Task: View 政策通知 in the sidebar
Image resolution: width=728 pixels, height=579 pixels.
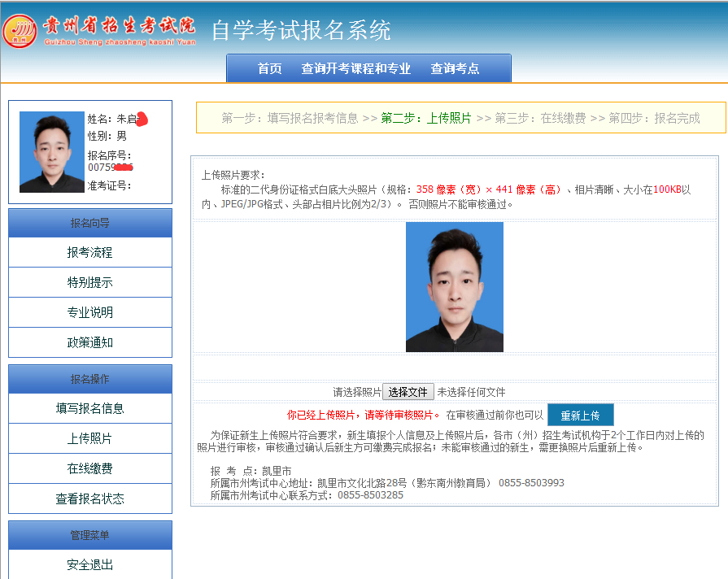Action: tap(90, 343)
